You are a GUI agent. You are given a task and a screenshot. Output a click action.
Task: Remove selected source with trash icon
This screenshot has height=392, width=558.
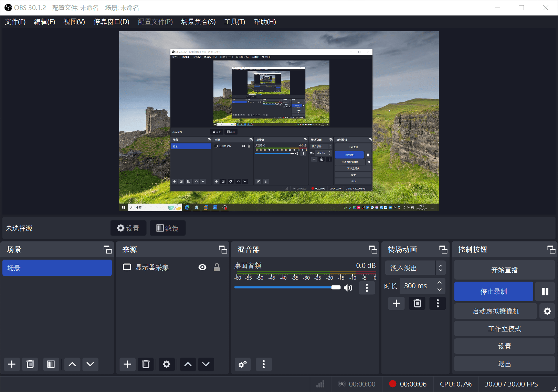pyautogui.click(x=146, y=364)
